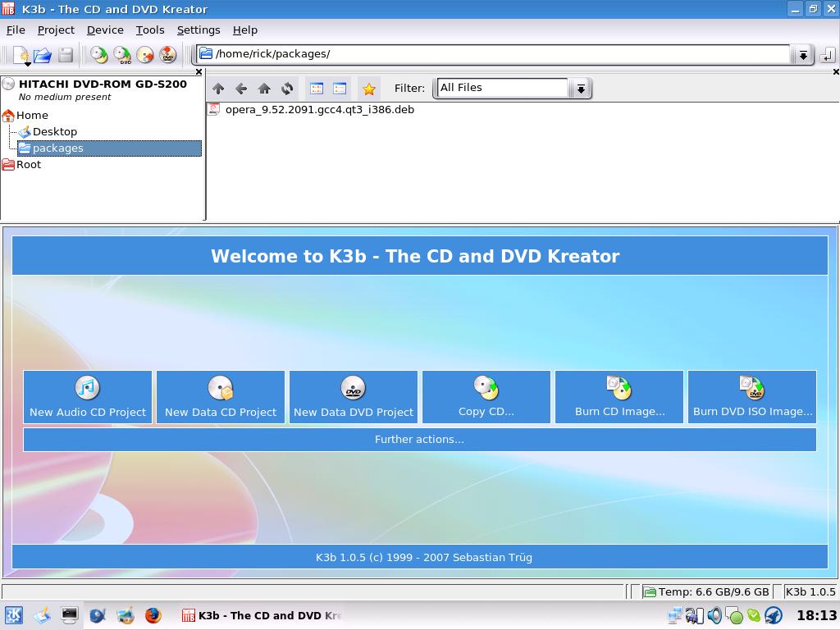Click Further actions... bar

click(419, 440)
